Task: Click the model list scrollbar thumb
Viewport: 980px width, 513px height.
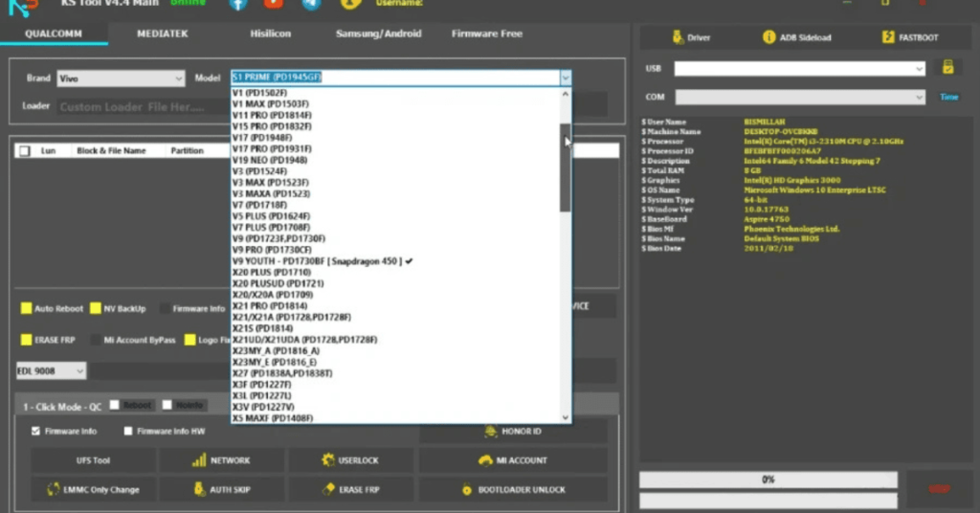Action: (x=565, y=167)
